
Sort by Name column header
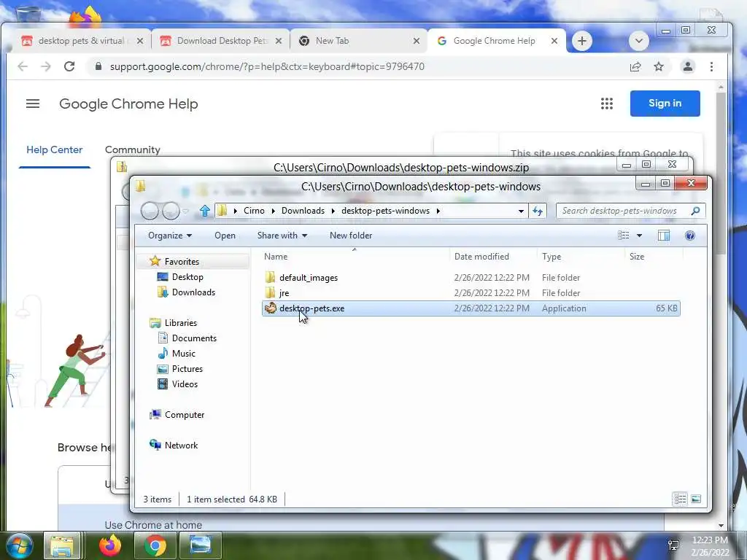(355, 256)
